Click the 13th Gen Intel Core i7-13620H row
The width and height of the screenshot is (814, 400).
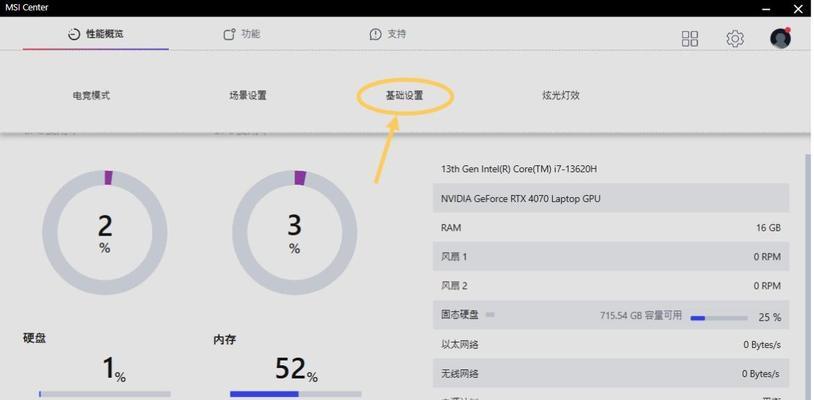click(611, 169)
